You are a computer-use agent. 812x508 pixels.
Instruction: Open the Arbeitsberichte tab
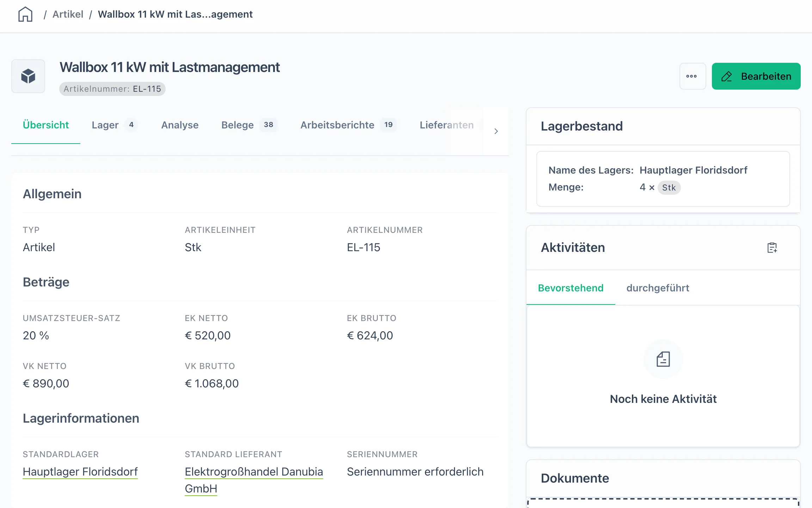click(348, 125)
